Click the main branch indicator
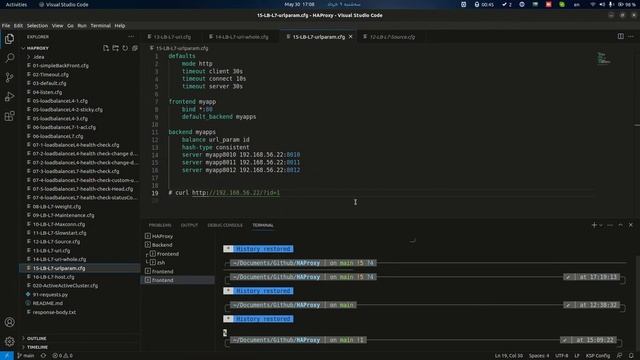The image size is (640, 360). pos(26,356)
